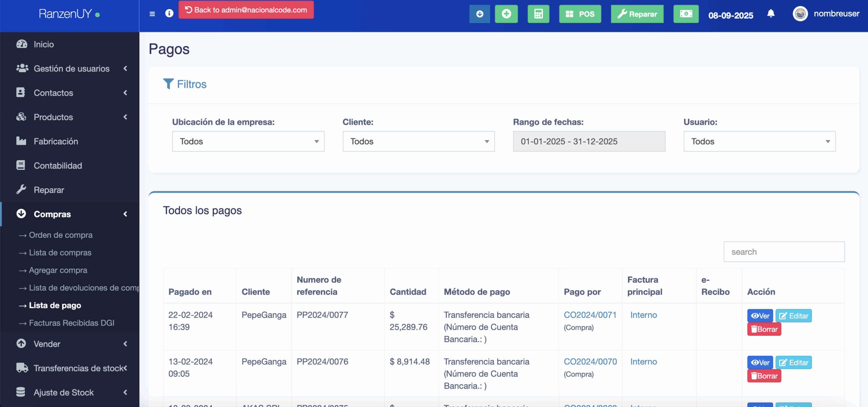Click Borrar for payment PP2024/0077
The height and width of the screenshot is (407, 868).
pos(764,329)
